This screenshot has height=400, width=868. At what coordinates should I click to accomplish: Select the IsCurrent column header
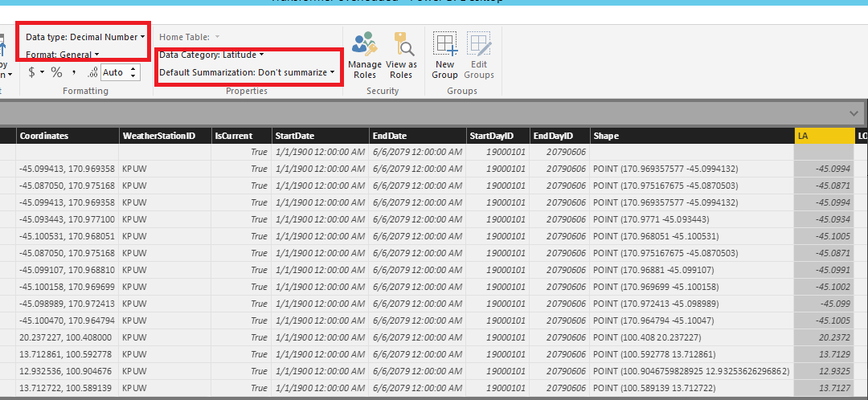241,136
